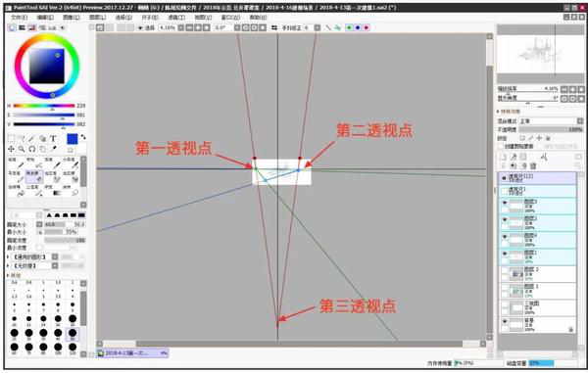The image size is (588, 373).
Task: Open the zoom percentage 4.16% dropdown arrow
Action: click(x=181, y=27)
